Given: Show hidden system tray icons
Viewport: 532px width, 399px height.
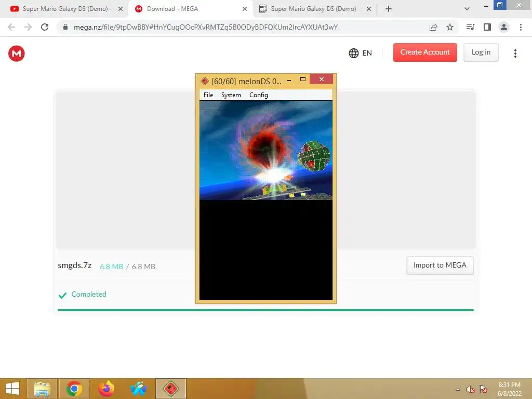Looking at the screenshot, I should click(458, 389).
